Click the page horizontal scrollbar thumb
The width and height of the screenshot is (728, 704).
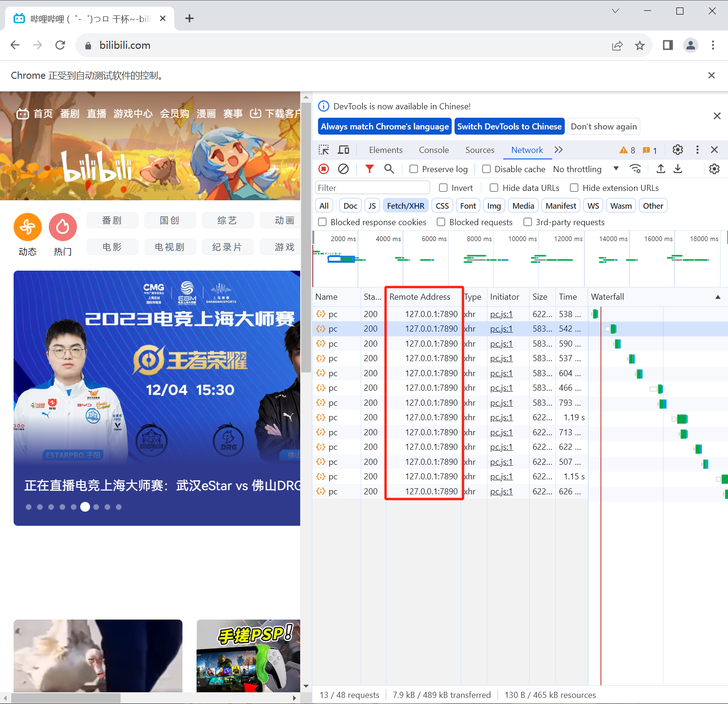coord(66,698)
